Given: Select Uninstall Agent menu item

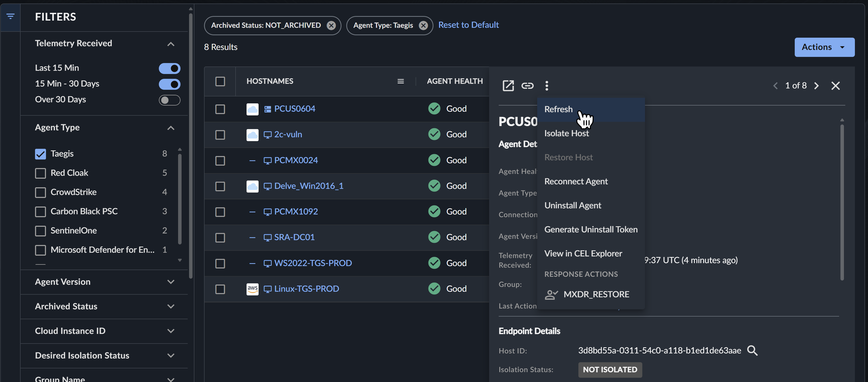Looking at the screenshot, I should coord(591,205).
